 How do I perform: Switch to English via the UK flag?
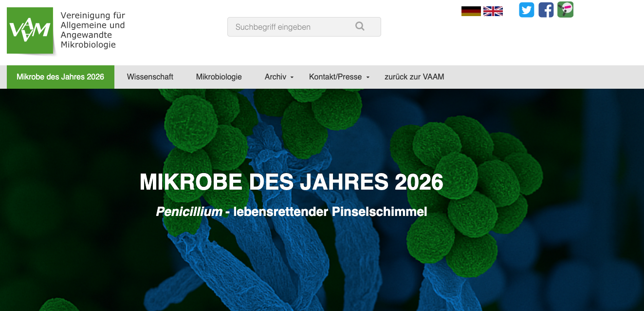pyautogui.click(x=493, y=10)
